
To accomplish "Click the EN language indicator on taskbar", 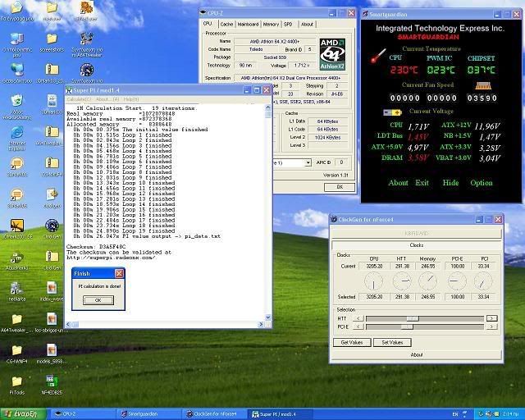I will tap(455, 414).
